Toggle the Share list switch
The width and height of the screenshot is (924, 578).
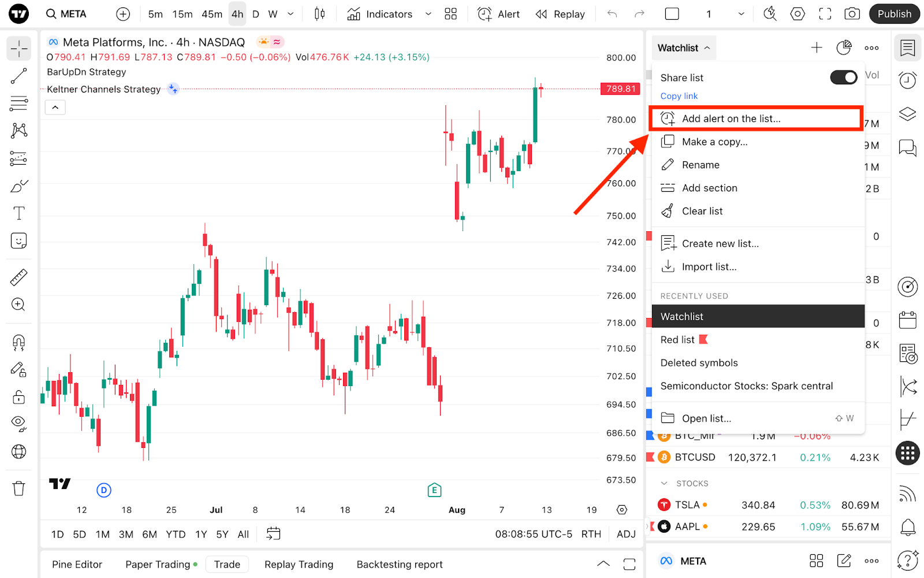[x=844, y=77]
